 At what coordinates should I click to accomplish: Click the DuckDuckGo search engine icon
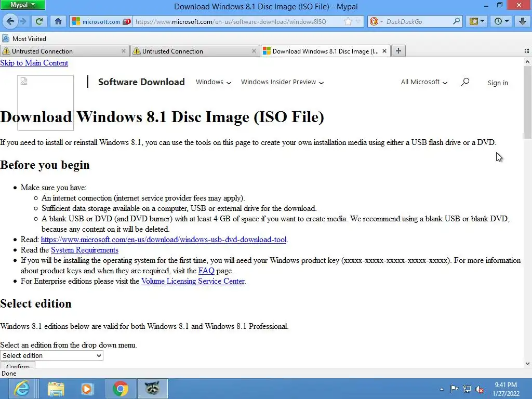(x=374, y=22)
